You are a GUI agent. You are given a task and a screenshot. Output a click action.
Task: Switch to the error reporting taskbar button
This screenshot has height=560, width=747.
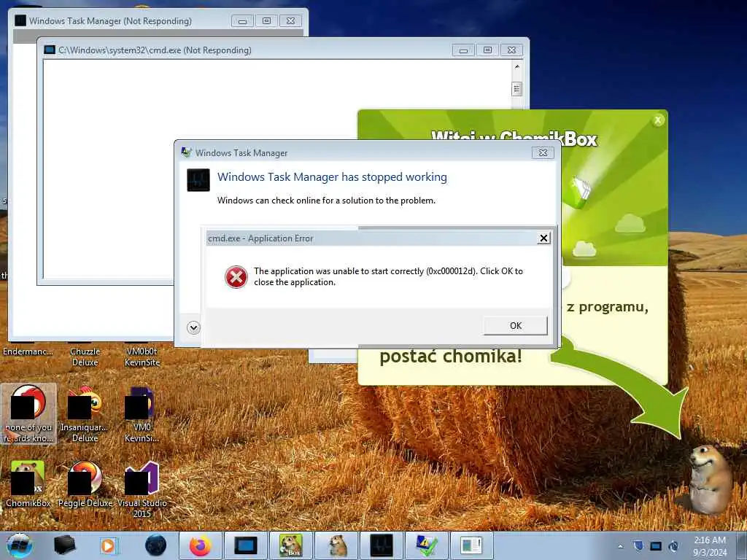point(426,545)
